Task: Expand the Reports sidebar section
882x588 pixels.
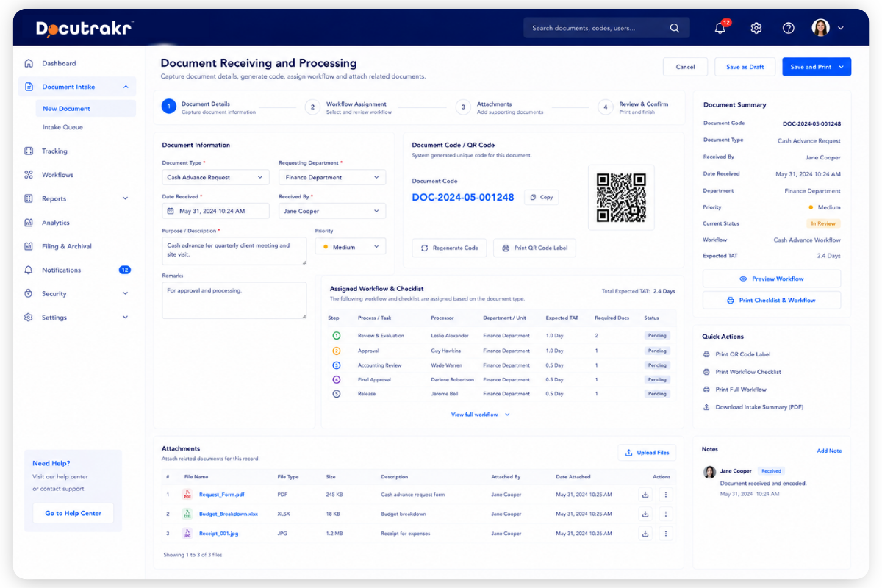Action: click(x=126, y=198)
